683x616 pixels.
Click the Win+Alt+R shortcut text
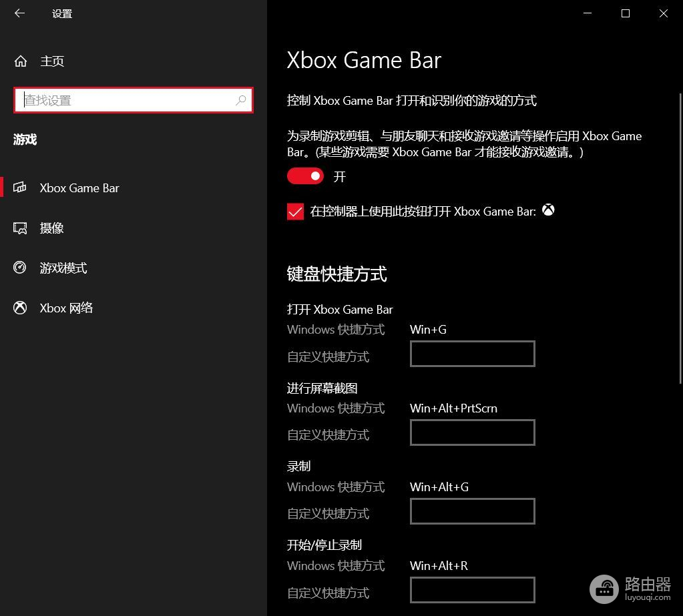point(439,566)
